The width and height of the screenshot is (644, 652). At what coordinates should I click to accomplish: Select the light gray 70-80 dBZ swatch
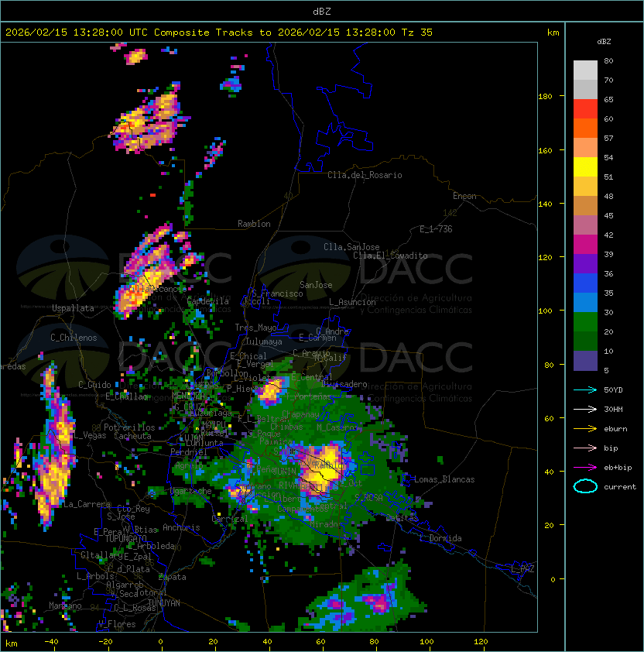pyautogui.click(x=585, y=70)
